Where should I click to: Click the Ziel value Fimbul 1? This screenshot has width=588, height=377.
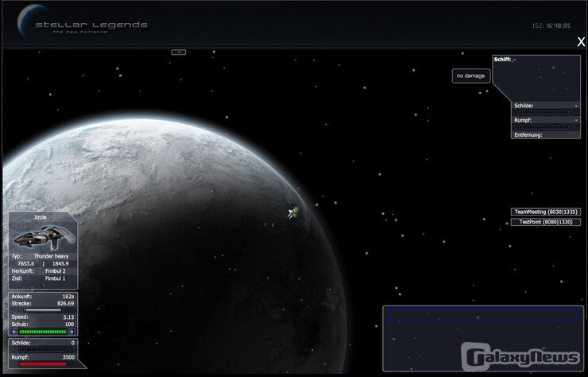click(x=55, y=278)
